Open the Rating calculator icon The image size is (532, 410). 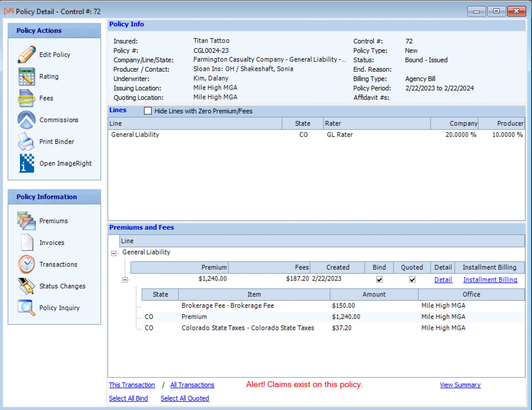coord(27,76)
